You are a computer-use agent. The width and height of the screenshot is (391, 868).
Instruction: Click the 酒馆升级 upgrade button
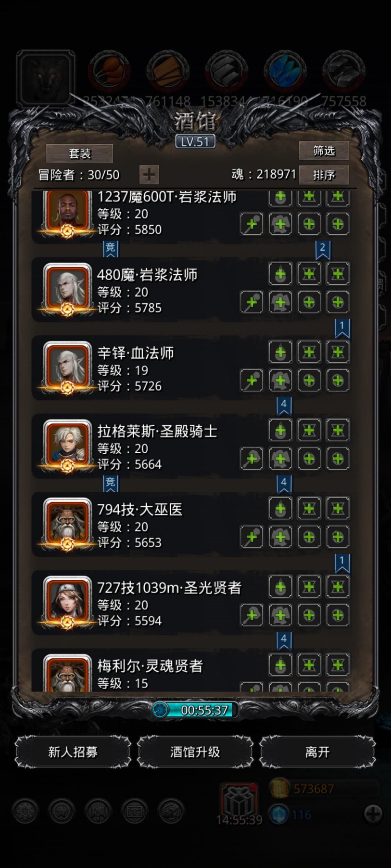[x=195, y=752]
